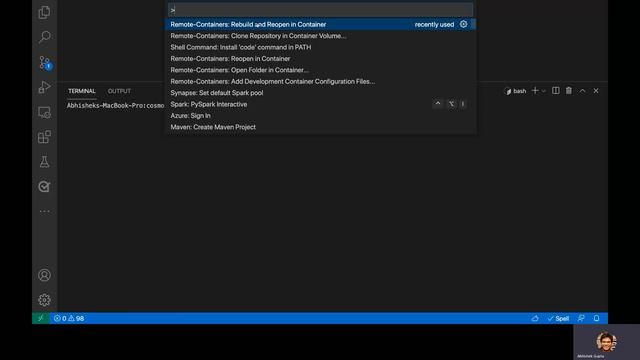Split the terminal panel
Screen dimensions: 640x360
point(556,91)
